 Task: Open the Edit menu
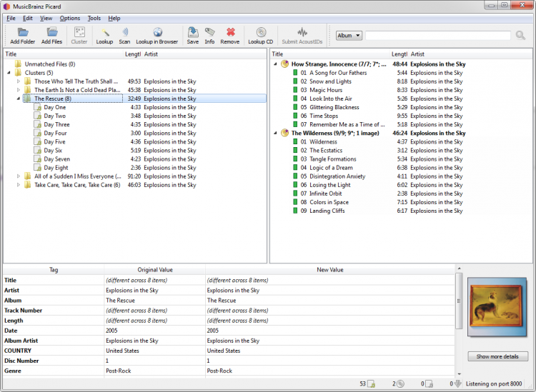click(28, 18)
